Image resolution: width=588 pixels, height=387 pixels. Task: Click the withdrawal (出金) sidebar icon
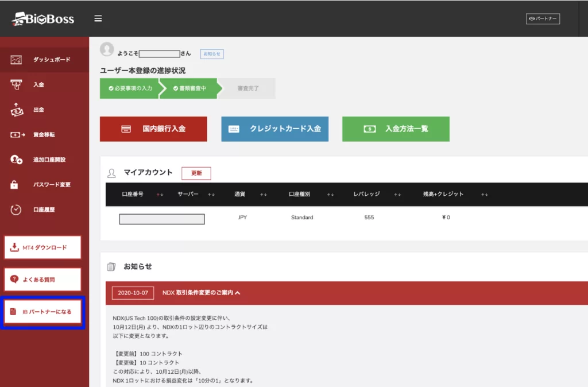tap(16, 109)
